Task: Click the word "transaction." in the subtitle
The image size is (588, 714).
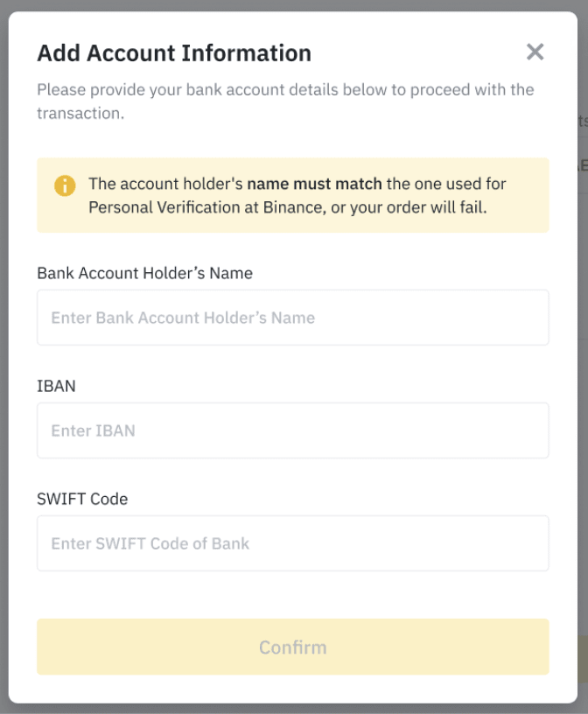Action: [x=80, y=113]
